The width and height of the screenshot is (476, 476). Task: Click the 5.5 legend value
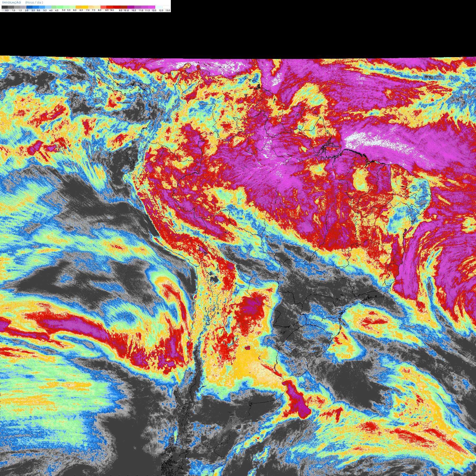69,10
